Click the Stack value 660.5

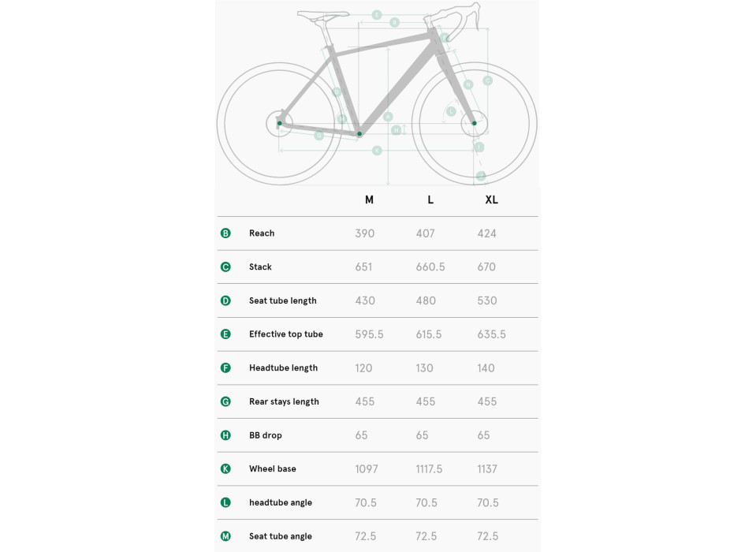[430, 267]
